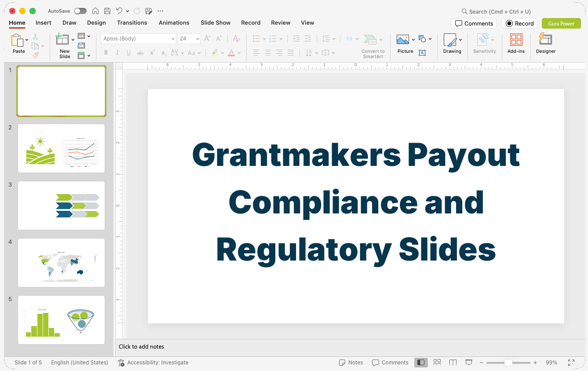Switch to Slide Sorter view
The height and width of the screenshot is (371, 588).
pos(437,362)
